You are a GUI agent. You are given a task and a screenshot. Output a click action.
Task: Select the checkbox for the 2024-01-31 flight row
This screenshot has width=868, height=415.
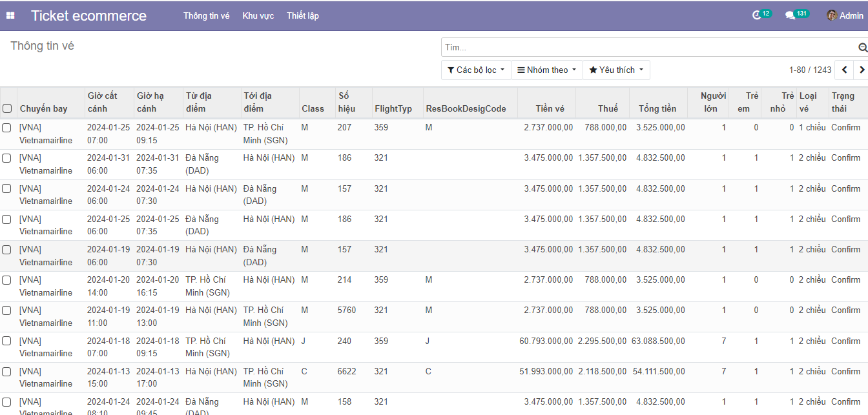pos(7,158)
